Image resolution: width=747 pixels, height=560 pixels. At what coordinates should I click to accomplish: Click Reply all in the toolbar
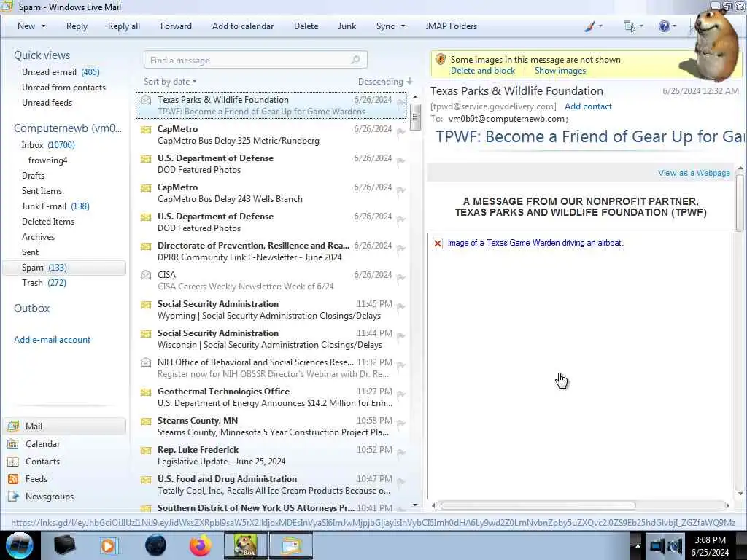[x=124, y=26]
